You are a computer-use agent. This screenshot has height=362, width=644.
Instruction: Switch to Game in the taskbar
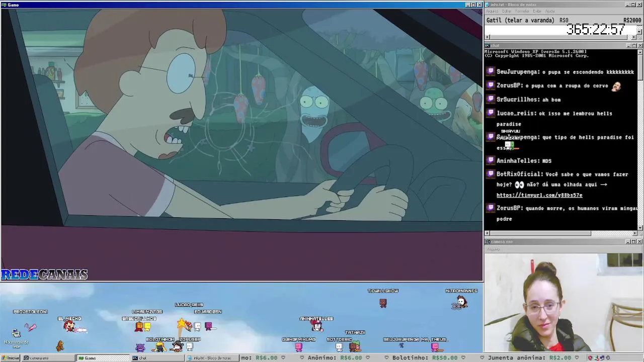pyautogui.click(x=102, y=358)
